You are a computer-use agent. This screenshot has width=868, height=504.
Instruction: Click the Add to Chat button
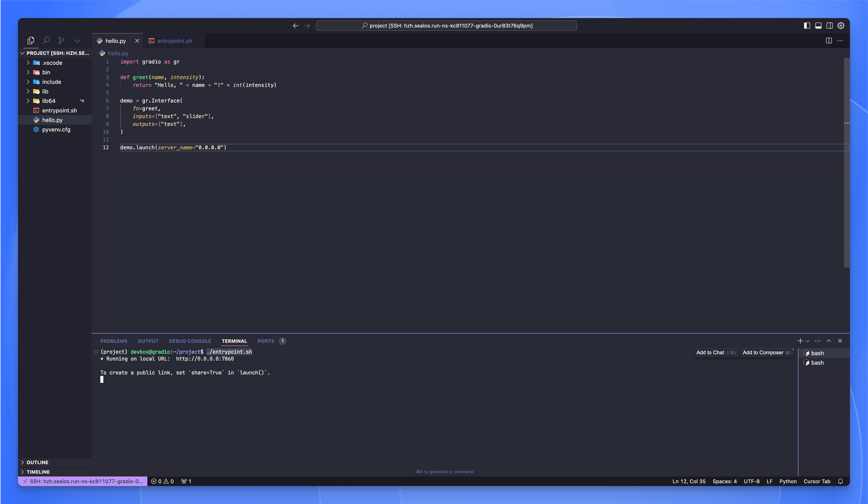[716, 352]
